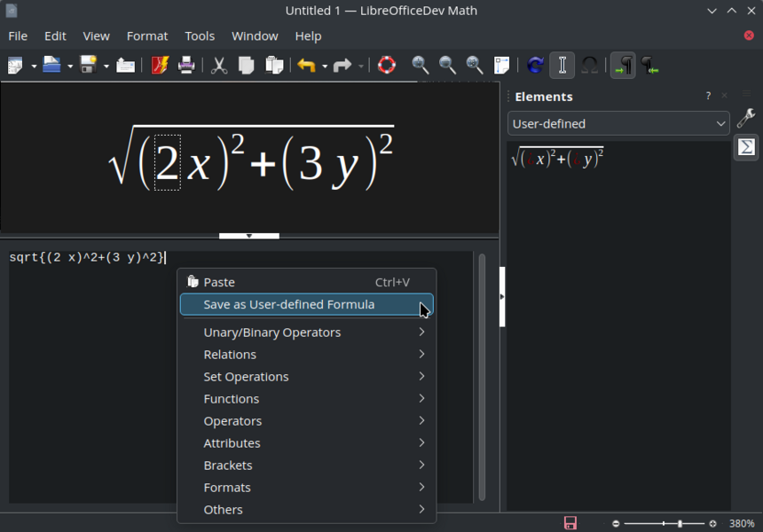Expand the Undo history dropdown arrow
The width and height of the screenshot is (763, 532).
(325, 66)
